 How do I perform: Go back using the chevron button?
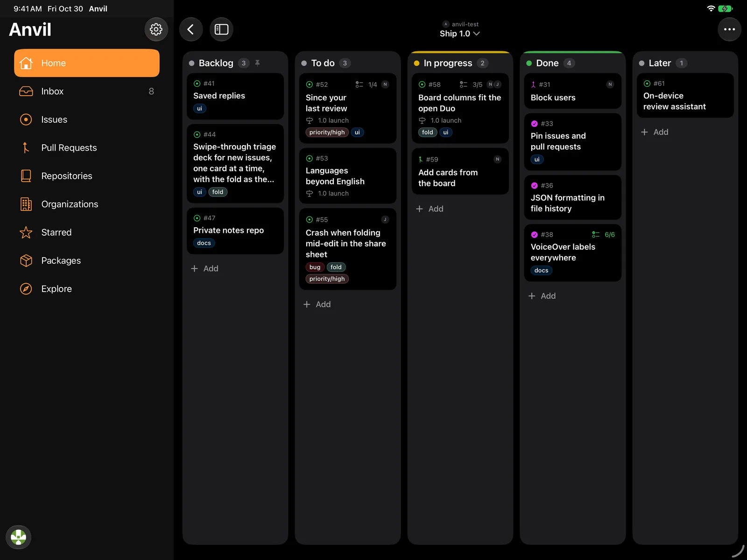[190, 29]
